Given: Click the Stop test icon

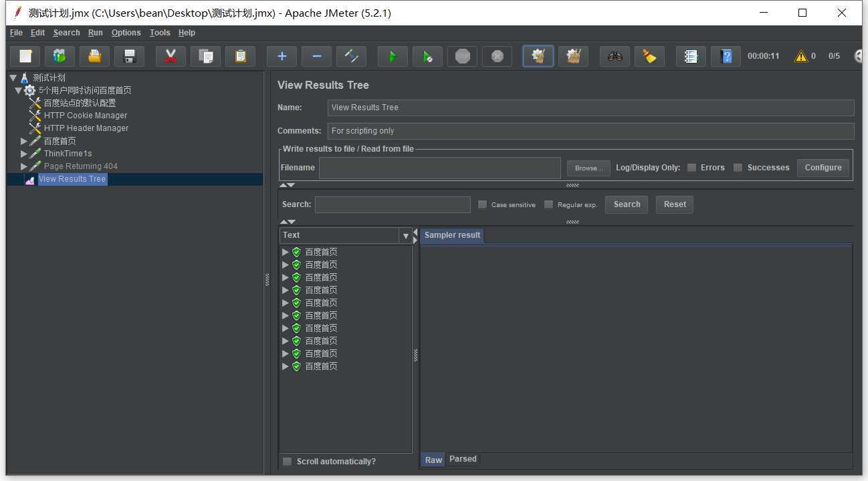Looking at the screenshot, I should [x=462, y=56].
